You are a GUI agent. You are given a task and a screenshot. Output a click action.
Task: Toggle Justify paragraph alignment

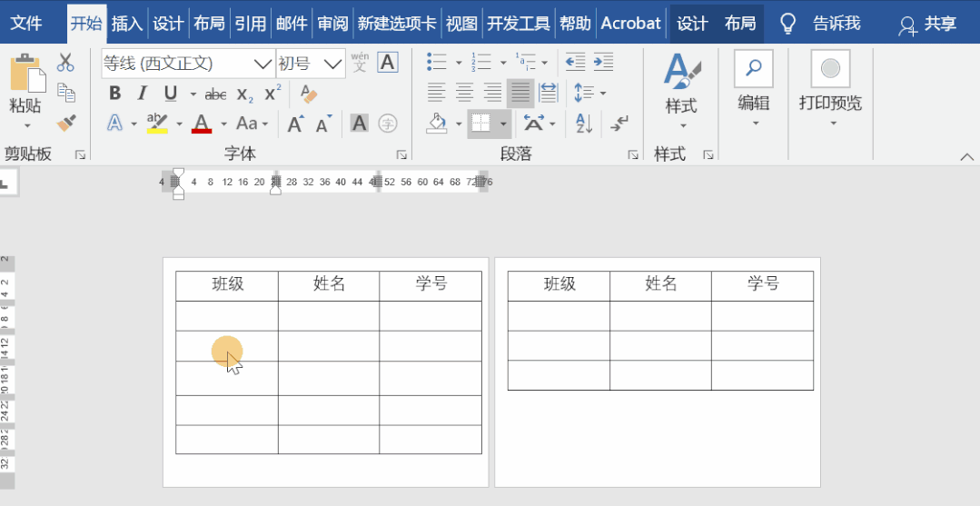[520, 94]
